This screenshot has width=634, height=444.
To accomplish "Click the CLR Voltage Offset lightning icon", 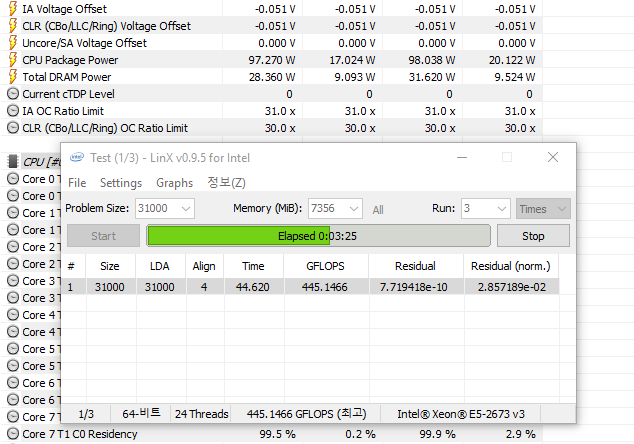I will click(13, 25).
